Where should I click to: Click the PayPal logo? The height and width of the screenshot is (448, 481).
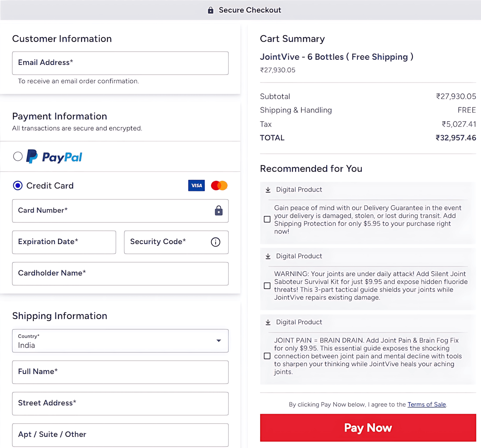pyautogui.click(x=54, y=157)
